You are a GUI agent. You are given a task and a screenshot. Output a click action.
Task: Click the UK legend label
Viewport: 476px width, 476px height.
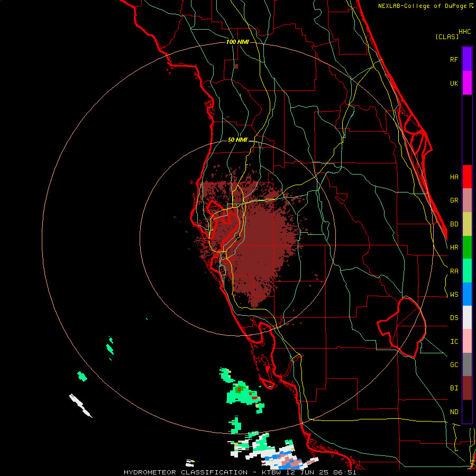454,83
